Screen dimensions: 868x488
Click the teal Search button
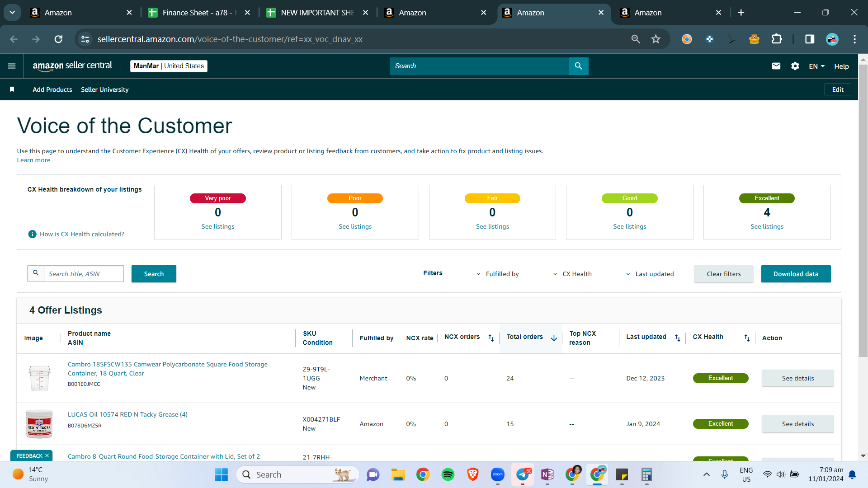pyautogui.click(x=154, y=274)
